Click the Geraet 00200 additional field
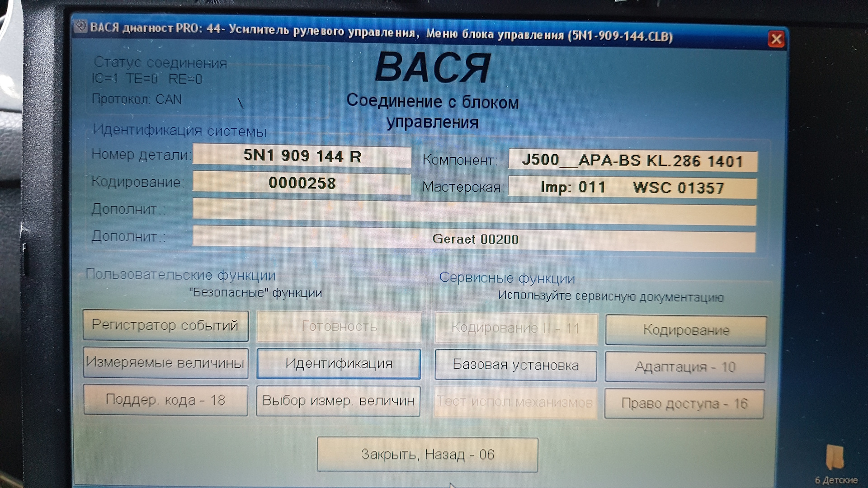This screenshot has width=868, height=488. [474, 239]
